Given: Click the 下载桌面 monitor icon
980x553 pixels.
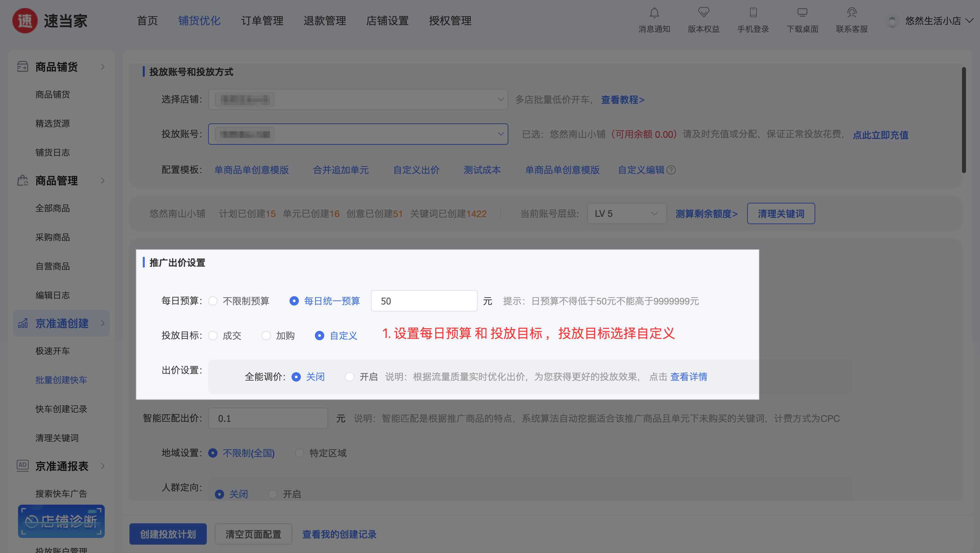Looking at the screenshot, I should (802, 13).
